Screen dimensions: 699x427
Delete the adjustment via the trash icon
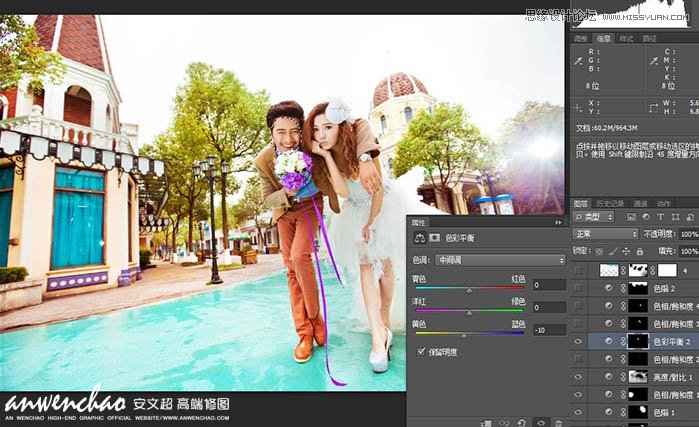[558, 422]
